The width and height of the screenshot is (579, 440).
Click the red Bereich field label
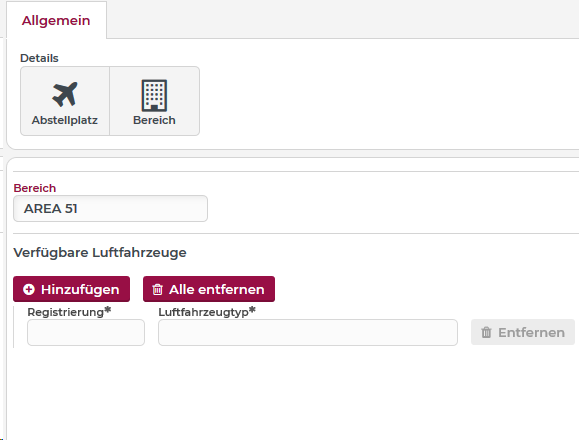35,188
